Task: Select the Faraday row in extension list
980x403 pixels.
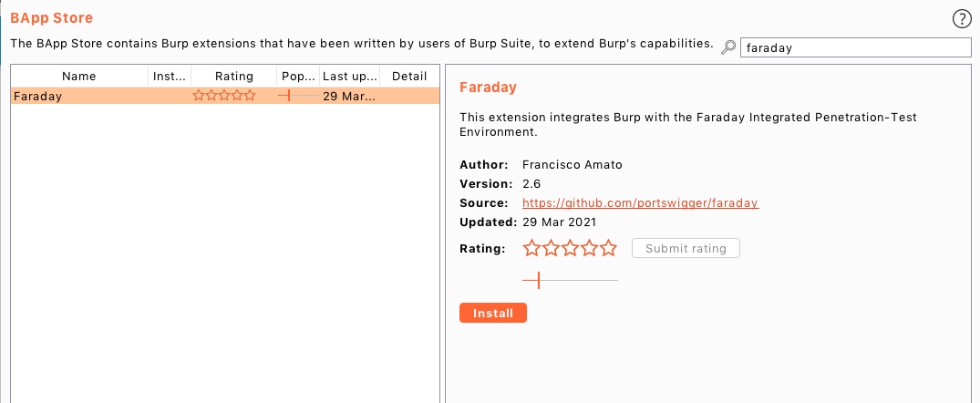Action: [225, 96]
